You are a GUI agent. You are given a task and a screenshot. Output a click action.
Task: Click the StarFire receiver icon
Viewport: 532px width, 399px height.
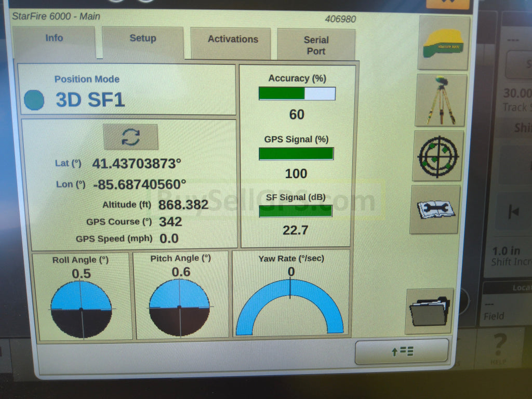pos(444,43)
